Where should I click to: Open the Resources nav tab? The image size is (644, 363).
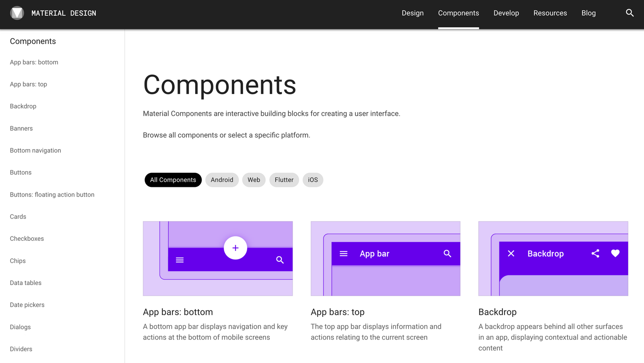[x=550, y=13]
